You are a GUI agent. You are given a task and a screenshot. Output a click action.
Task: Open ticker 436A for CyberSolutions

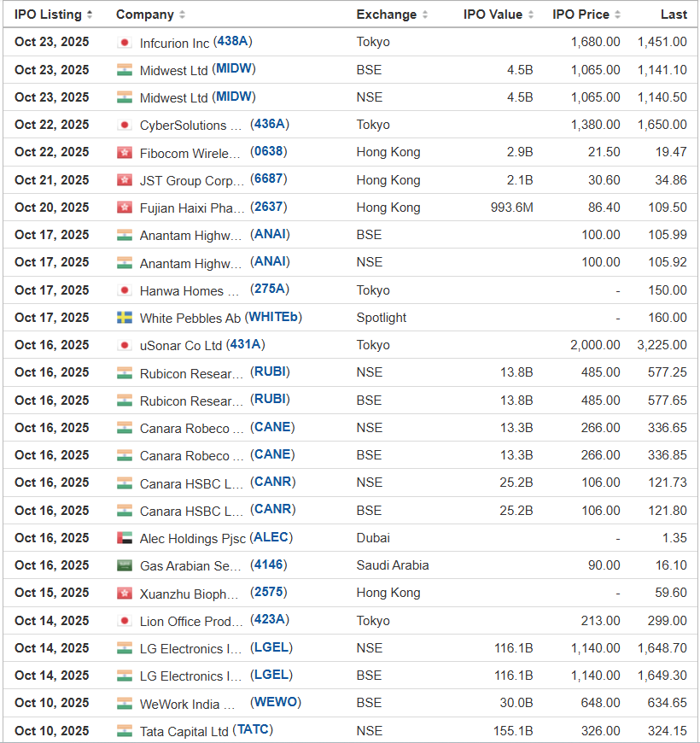270,124
